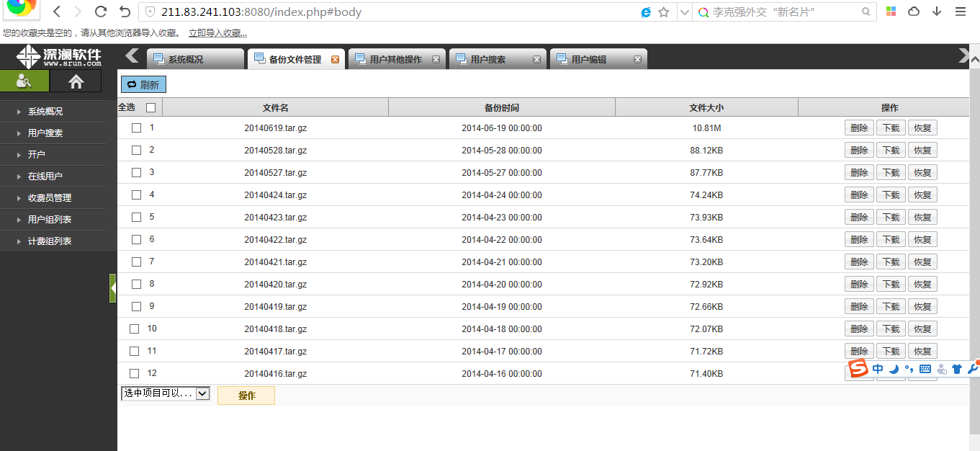Expand the address bar dropdown arrow
980x451 pixels.
[x=683, y=12]
